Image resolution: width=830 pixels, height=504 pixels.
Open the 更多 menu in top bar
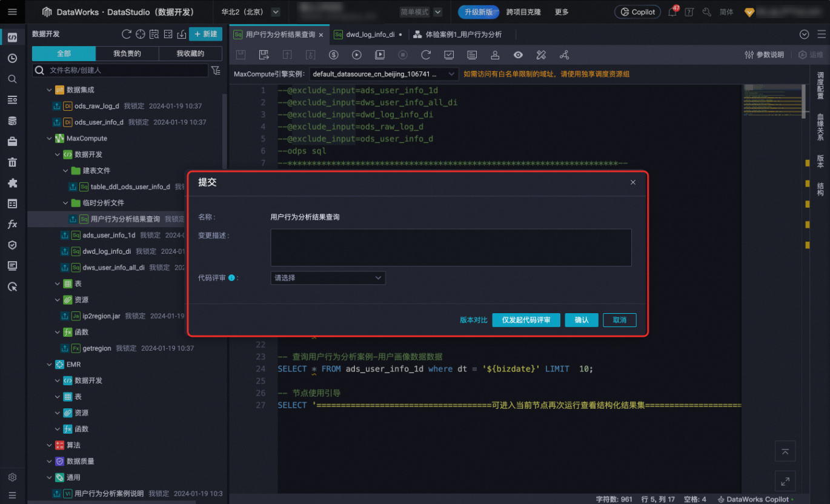click(562, 12)
